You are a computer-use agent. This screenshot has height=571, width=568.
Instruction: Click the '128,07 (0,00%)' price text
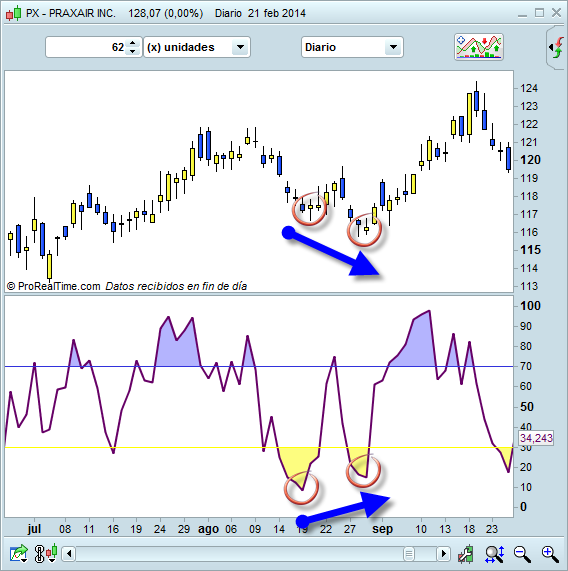pyautogui.click(x=166, y=13)
